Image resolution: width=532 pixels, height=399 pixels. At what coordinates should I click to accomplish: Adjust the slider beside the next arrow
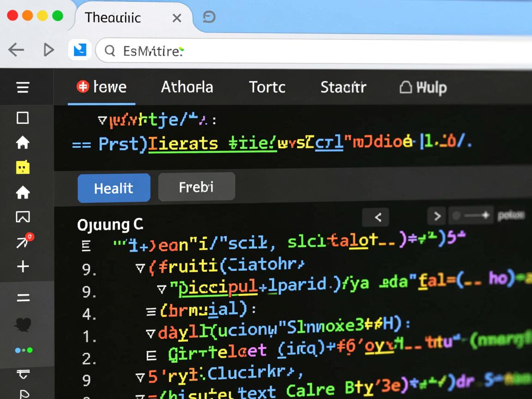[x=471, y=216]
